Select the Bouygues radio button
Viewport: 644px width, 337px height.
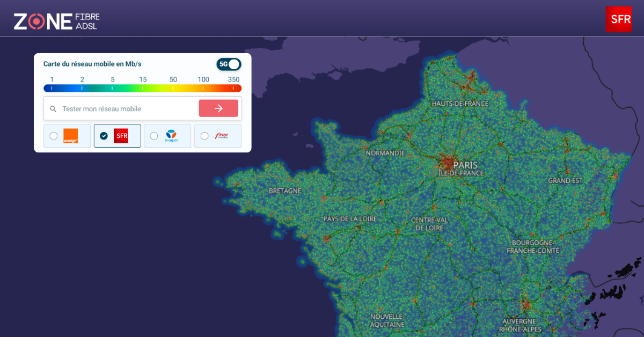click(x=153, y=136)
